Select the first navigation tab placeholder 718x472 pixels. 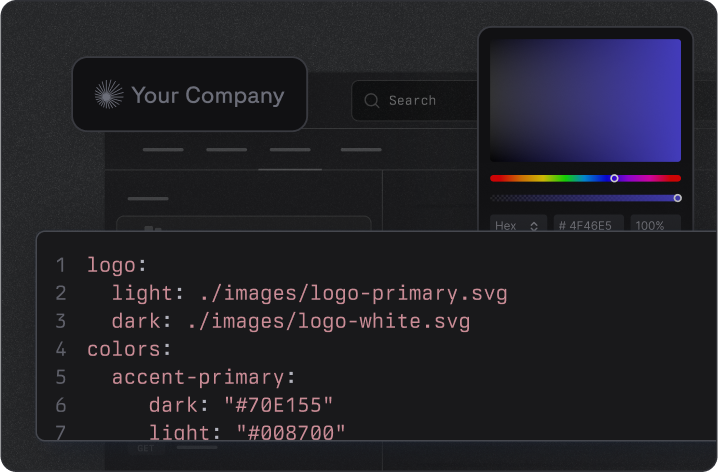coord(163,150)
